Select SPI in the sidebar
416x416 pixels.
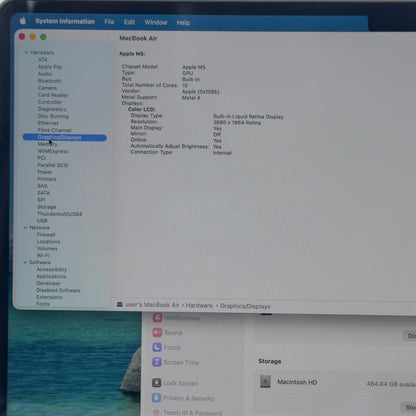(x=41, y=200)
